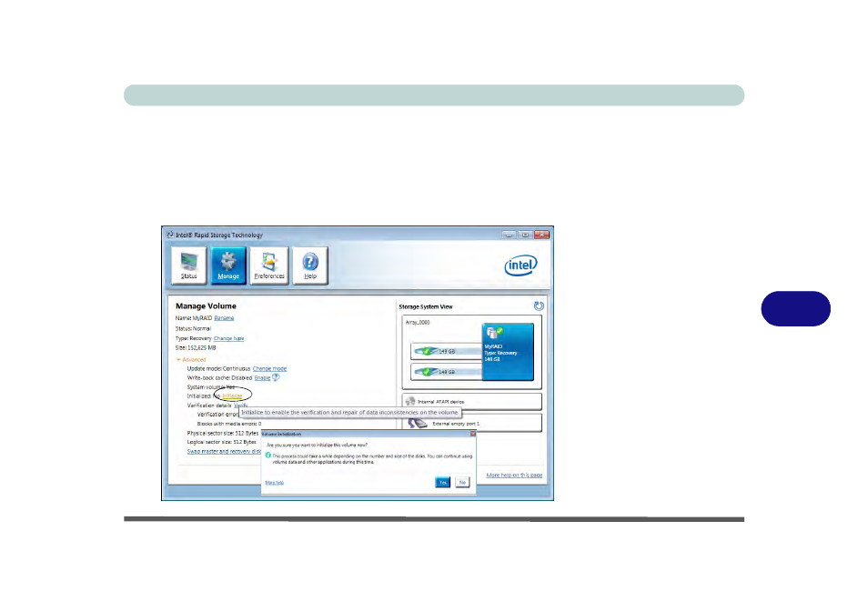Enable write-back cache via Enable link
The image size is (868, 611).
coord(262,377)
